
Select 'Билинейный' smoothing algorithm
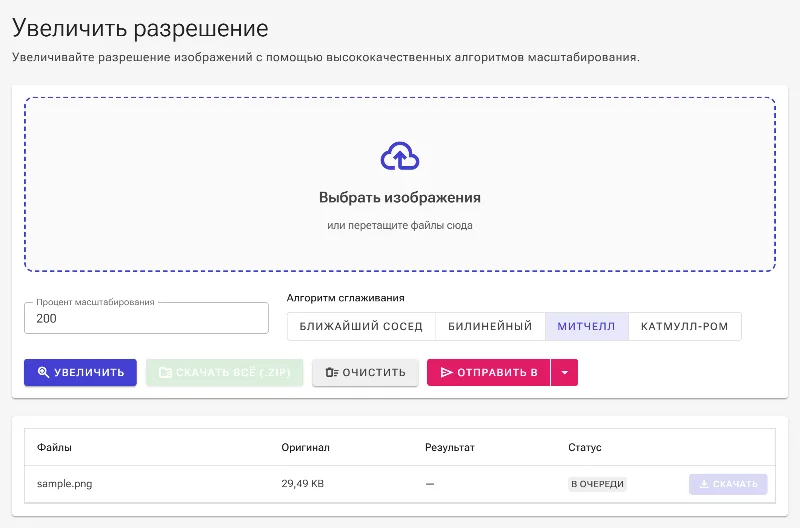pos(490,326)
